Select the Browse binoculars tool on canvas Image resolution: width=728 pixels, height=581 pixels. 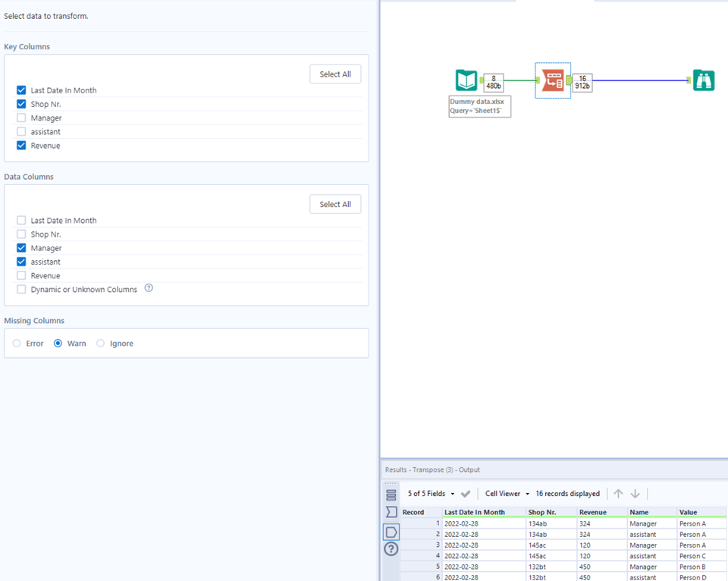click(x=704, y=80)
